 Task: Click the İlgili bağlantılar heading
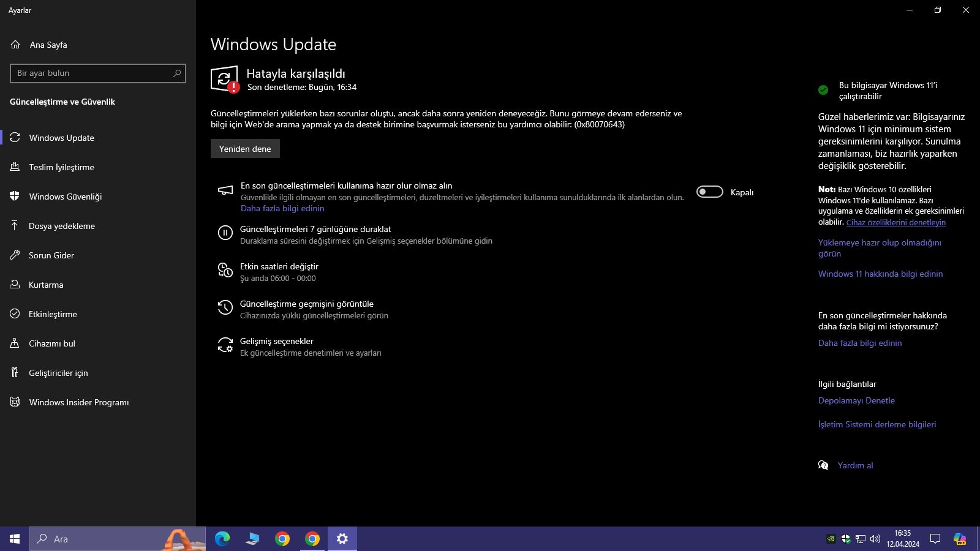[x=847, y=384]
